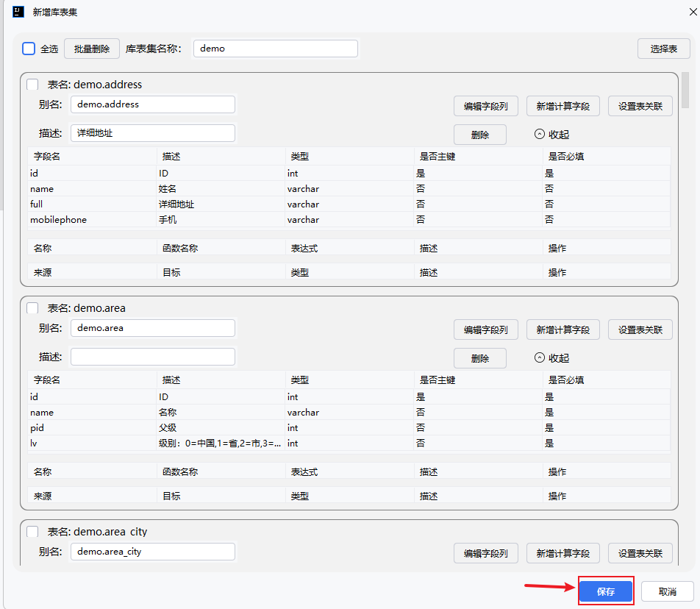700x609 pixels.
Task: Click the alias field demo.address
Action: (153, 104)
